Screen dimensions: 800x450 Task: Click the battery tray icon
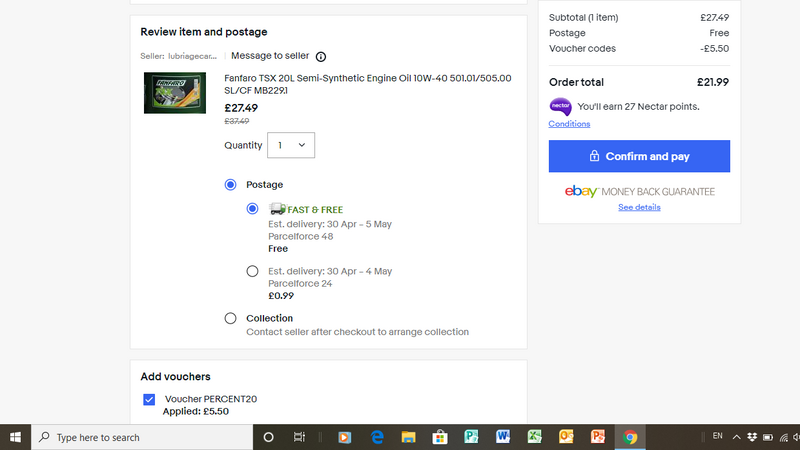tap(768, 437)
